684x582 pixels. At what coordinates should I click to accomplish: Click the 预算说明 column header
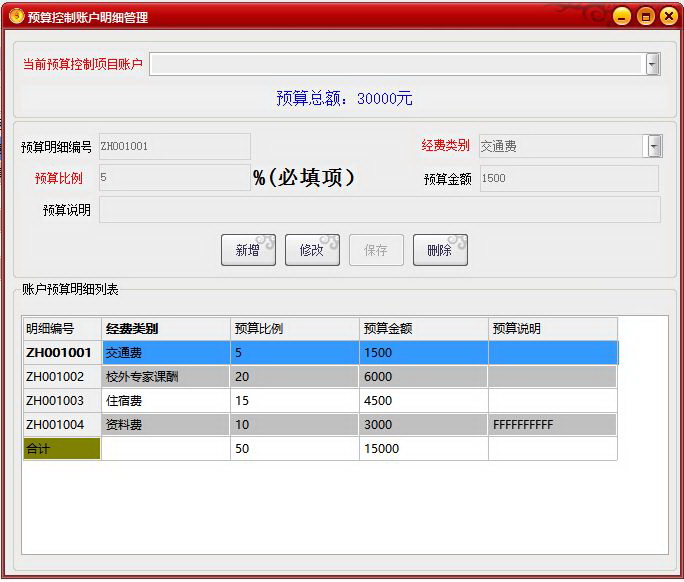point(553,329)
